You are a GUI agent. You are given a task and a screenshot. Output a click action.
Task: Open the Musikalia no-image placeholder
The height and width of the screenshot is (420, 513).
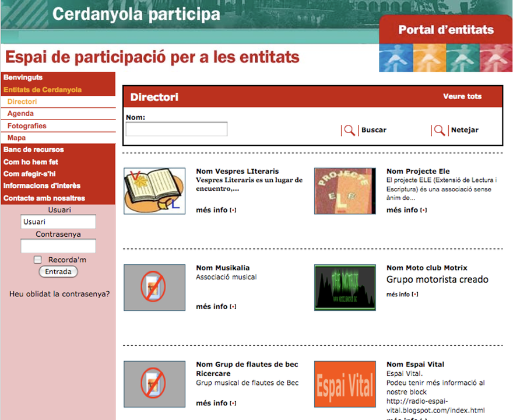(x=154, y=288)
